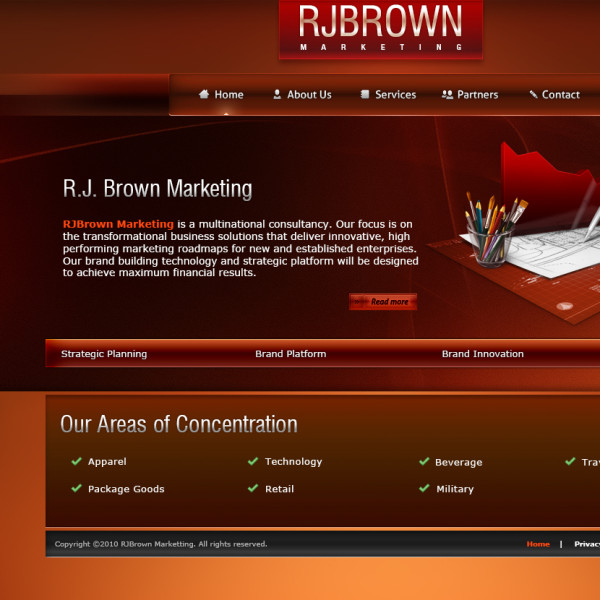Click the green checkmark beside Beverage
Viewport: 600px width, 600px height.
(x=424, y=461)
